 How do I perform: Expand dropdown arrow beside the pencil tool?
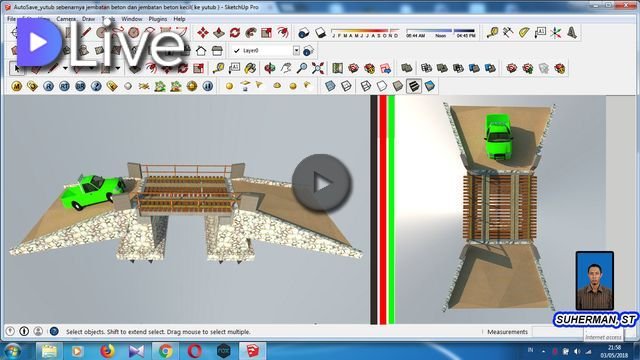pyautogui.click(x=65, y=68)
